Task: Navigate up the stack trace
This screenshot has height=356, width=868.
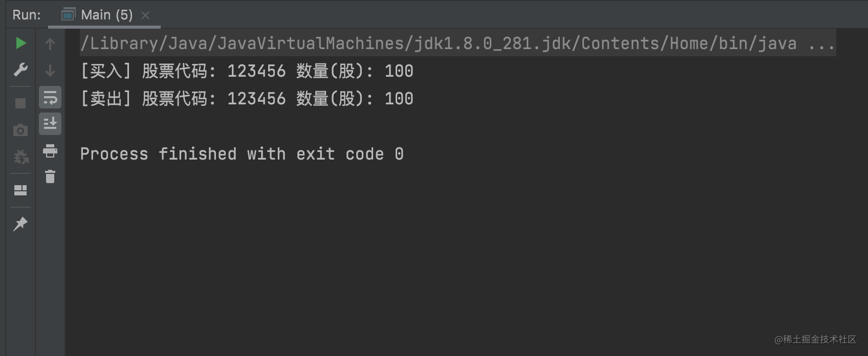Action: 50,43
